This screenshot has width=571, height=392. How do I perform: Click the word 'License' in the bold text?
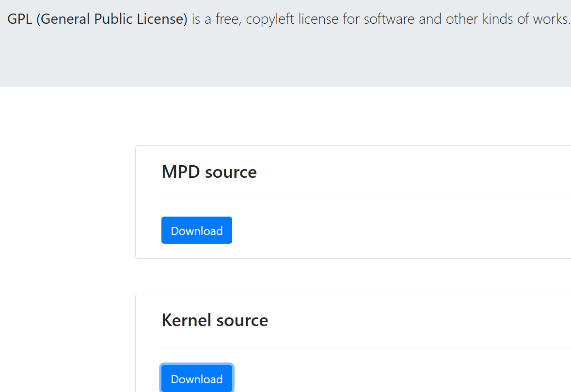click(x=163, y=19)
